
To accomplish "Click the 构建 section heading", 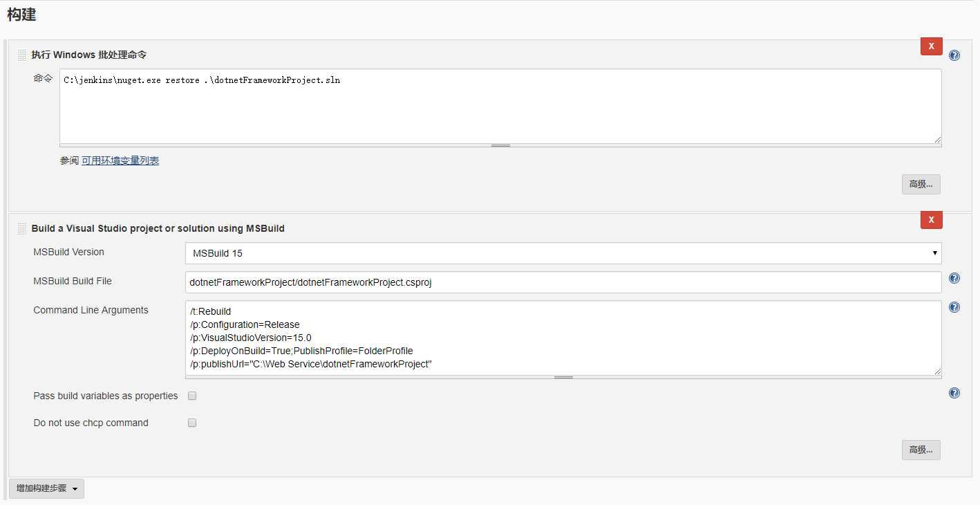I will click(21, 14).
